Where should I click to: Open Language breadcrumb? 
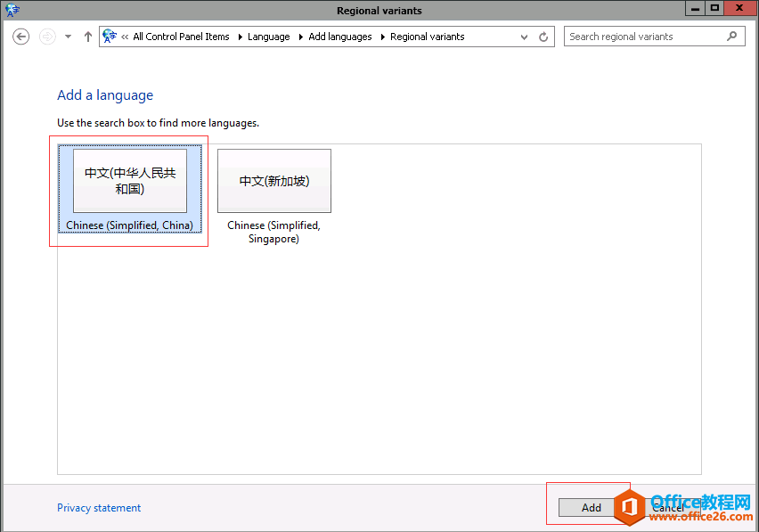pos(269,37)
